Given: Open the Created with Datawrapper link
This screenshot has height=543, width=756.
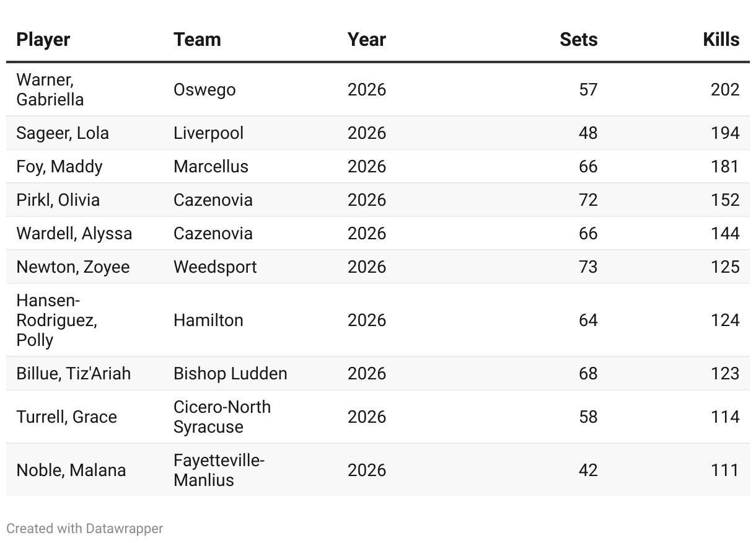Looking at the screenshot, I should [x=85, y=529].
